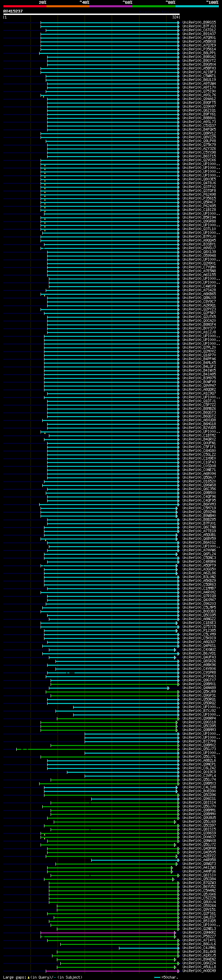Select the UniRef100_P62498 label
This screenshot has height=980, width=222.
(x=199, y=194)
